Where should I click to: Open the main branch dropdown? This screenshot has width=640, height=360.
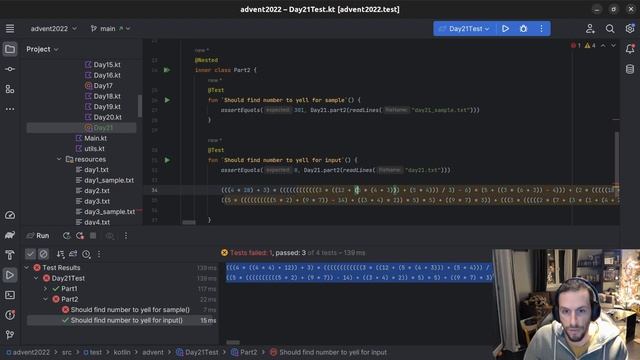pos(110,29)
